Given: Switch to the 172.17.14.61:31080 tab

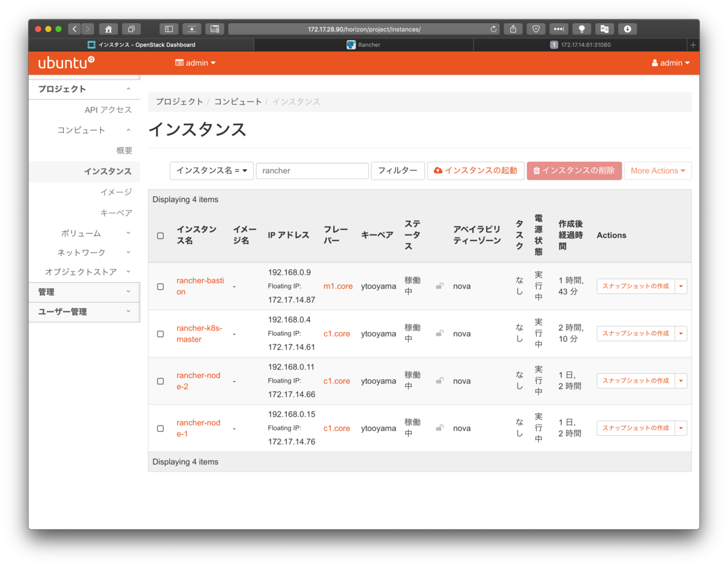Looking at the screenshot, I should coord(580,45).
